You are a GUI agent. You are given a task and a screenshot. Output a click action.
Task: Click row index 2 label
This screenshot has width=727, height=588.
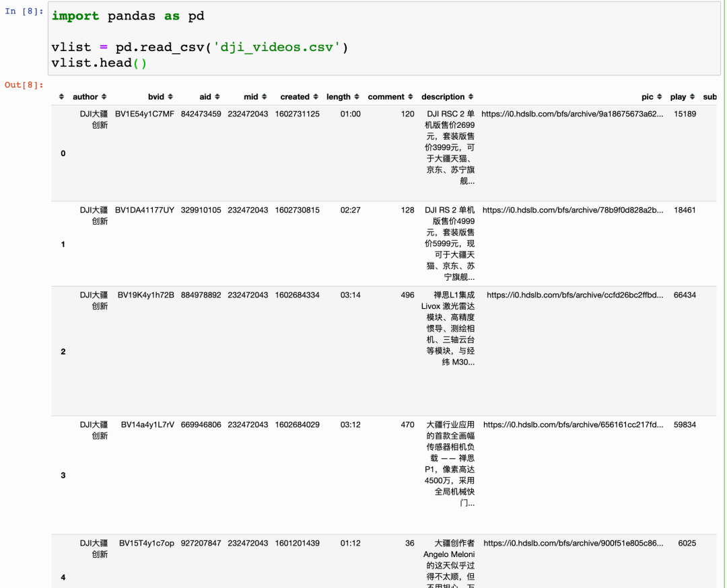(63, 352)
